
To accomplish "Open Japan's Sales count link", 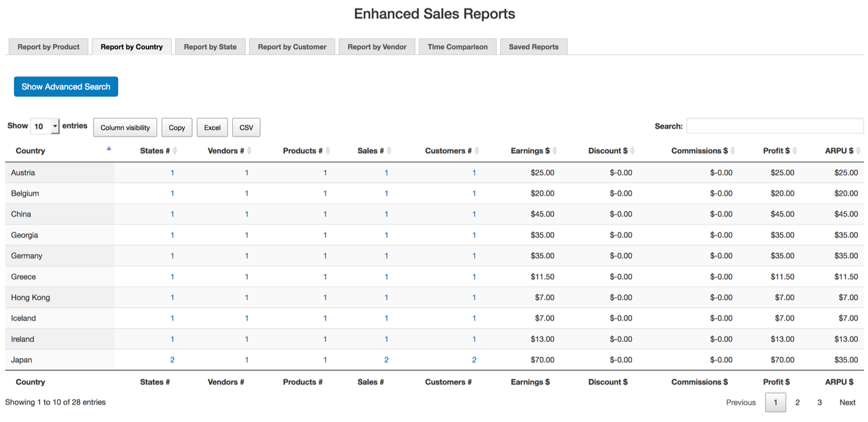I will (387, 360).
